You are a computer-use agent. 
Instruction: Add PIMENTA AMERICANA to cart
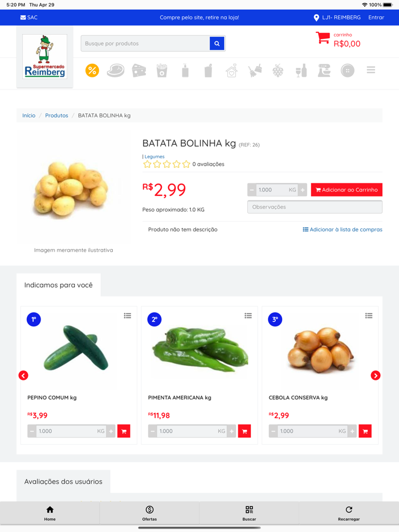coord(245,431)
